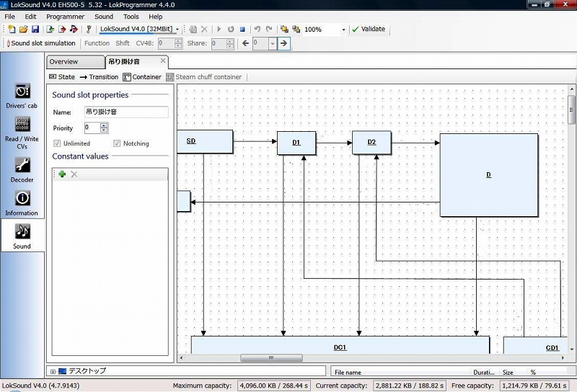Open the dropdown between the arrow buttons

pyautogui.click(x=273, y=43)
